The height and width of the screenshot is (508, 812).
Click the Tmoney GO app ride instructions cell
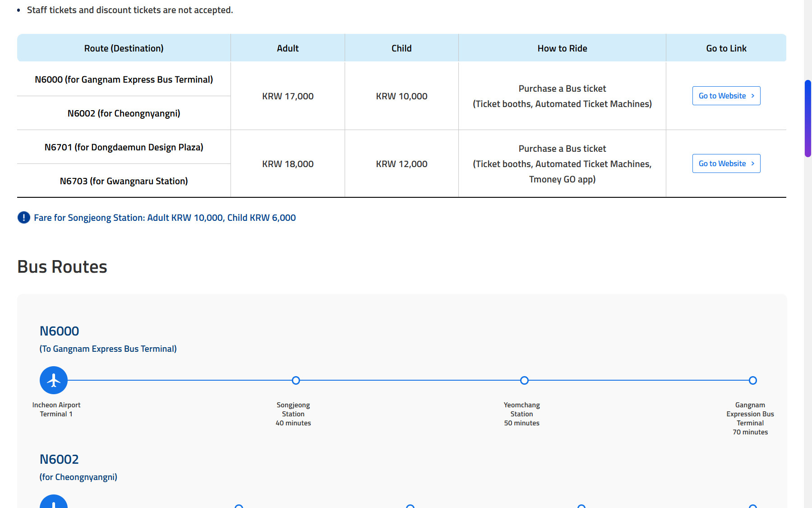point(562,164)
